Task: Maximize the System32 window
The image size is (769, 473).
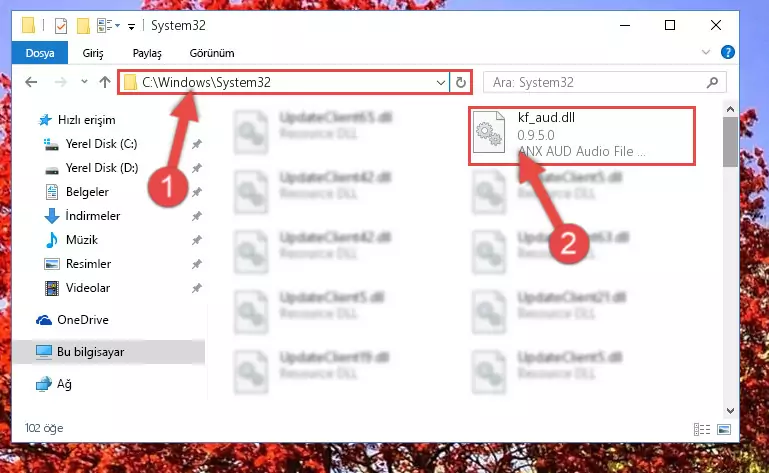Action: click(x=670, y=26)
